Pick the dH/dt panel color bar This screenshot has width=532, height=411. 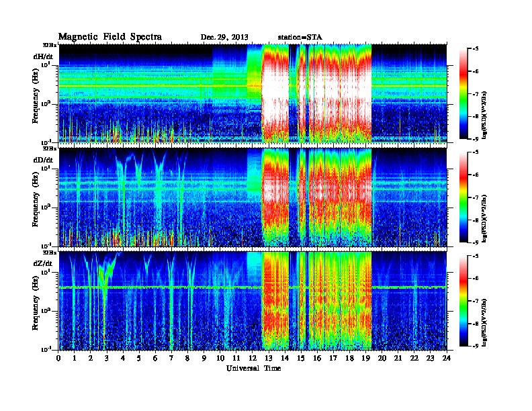(463, 93)
